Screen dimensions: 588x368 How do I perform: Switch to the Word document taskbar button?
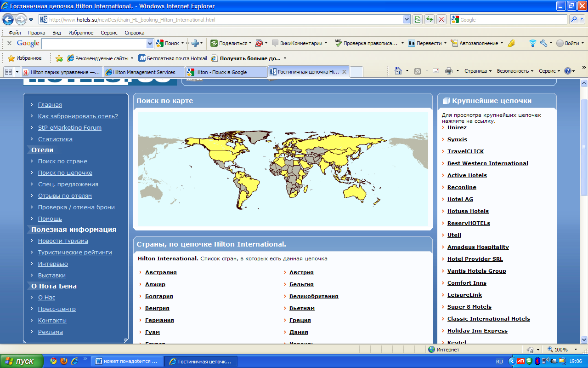(127, 361)
